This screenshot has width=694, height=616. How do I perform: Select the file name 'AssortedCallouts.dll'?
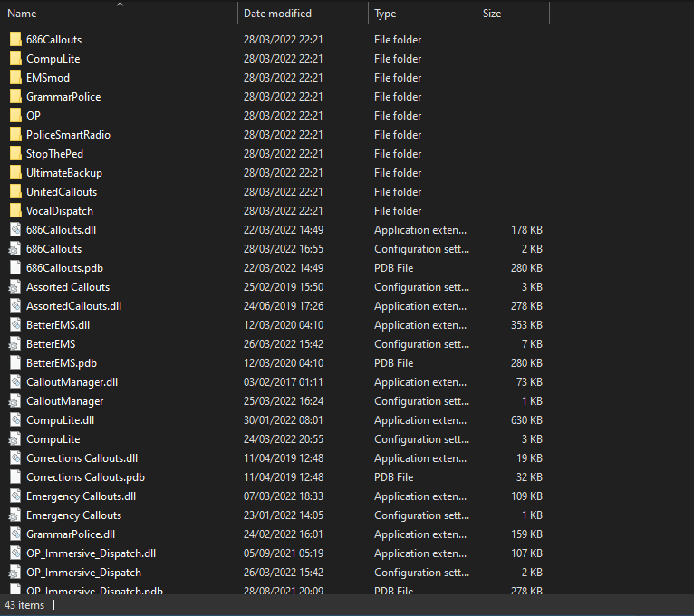click(74, 306)
